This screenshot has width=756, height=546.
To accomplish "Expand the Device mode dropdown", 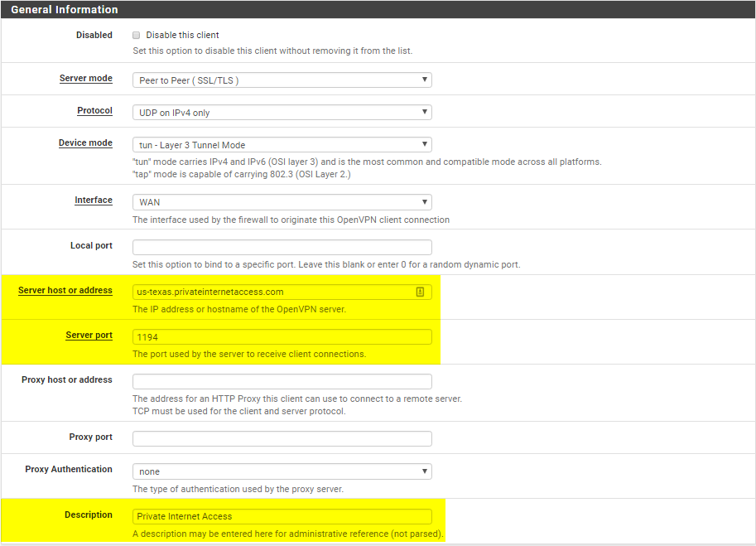I will click(282, 145).
